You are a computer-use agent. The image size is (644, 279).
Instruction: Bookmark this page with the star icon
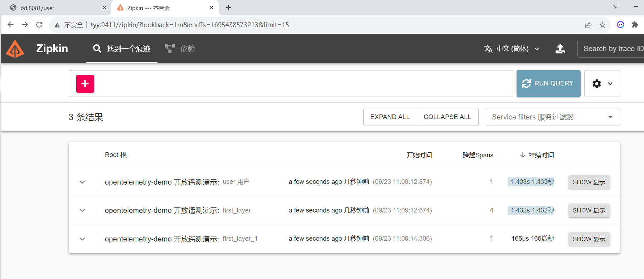coord(602,25)
